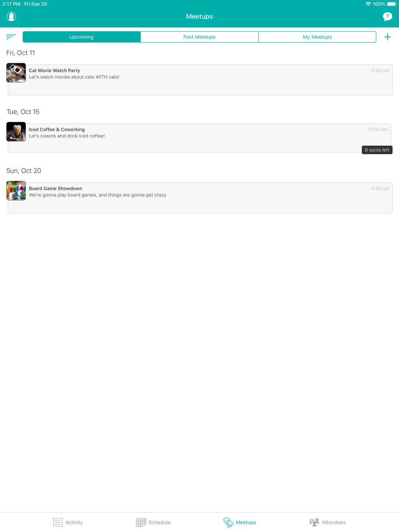Open the Activity tab icon
Viewport: 399px width, 532px height.
coord(58,522)
